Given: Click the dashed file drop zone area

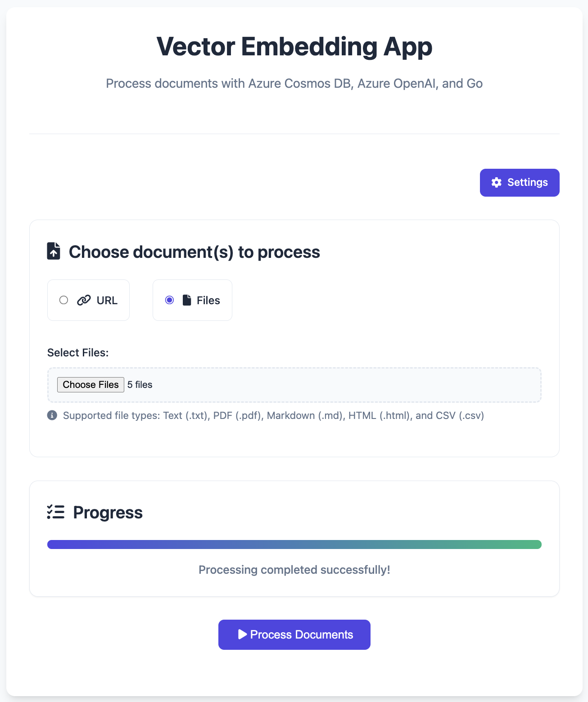Looking at the screenshot, I should [x=294, y=385].
